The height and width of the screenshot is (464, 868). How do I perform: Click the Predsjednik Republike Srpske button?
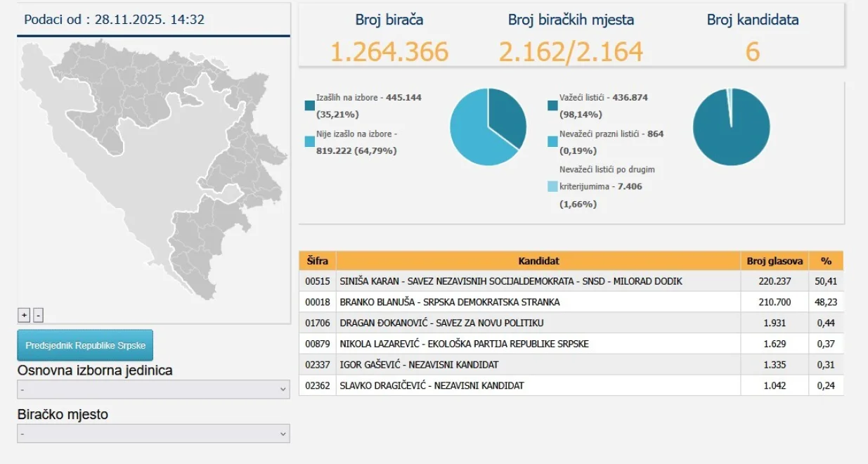point(85,345)
